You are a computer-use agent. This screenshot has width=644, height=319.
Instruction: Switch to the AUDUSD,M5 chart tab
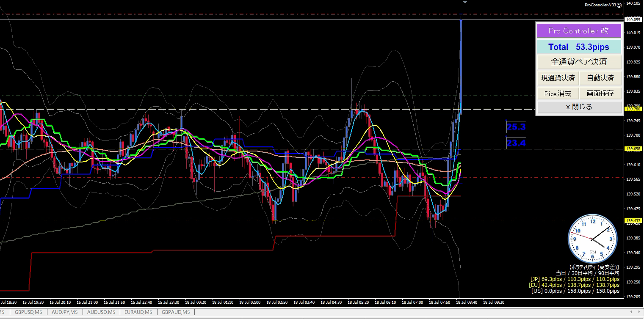click(100, 312)
